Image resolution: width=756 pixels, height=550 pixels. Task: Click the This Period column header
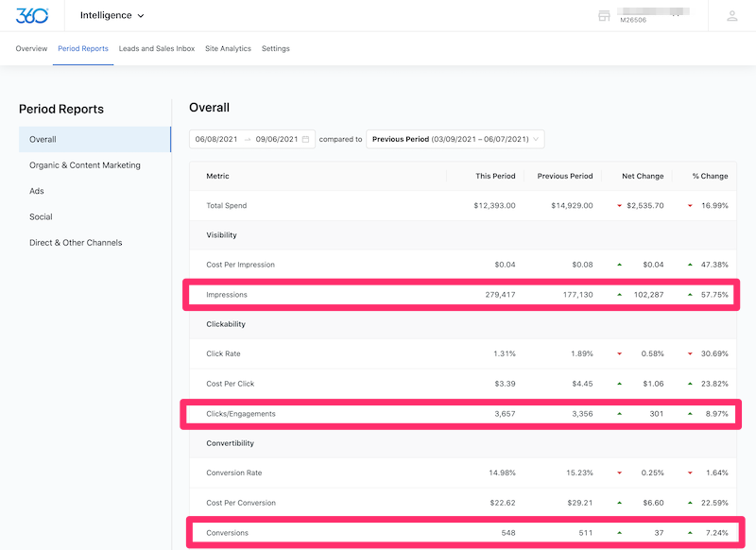pos(495,176)
